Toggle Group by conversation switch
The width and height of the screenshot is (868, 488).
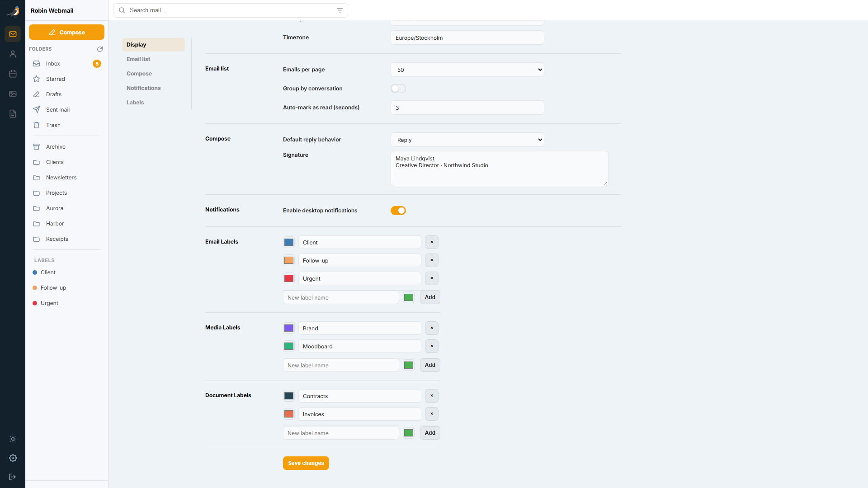(398, 89)
